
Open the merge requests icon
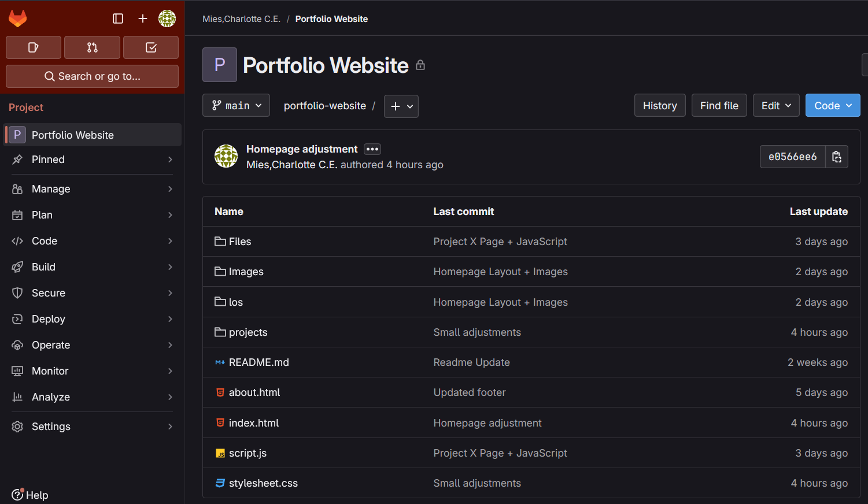click(92, 47)
